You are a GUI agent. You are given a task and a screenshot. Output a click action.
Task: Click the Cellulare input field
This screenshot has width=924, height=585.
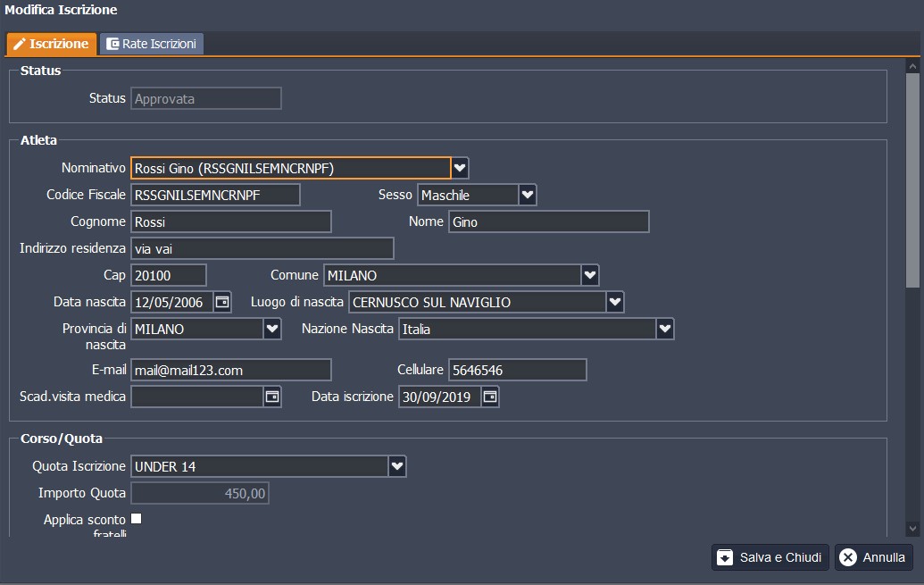[x=517, y=370]
